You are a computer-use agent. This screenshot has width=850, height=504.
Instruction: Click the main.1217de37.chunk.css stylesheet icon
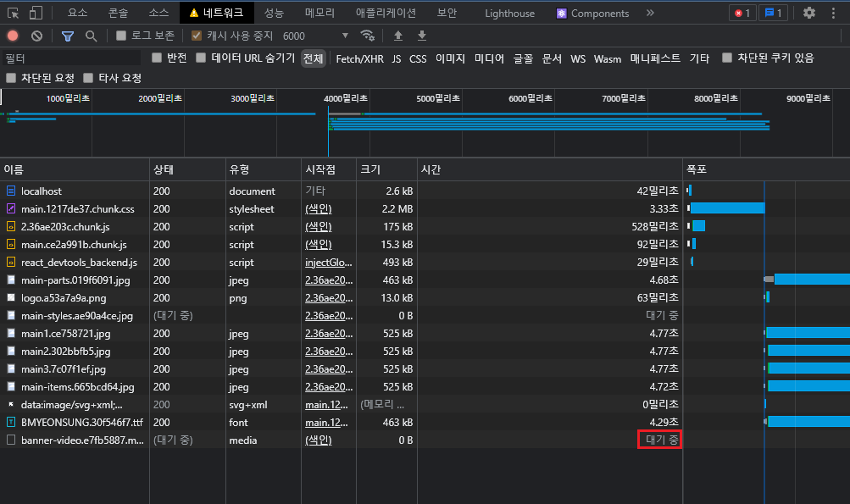pos(11,208)
